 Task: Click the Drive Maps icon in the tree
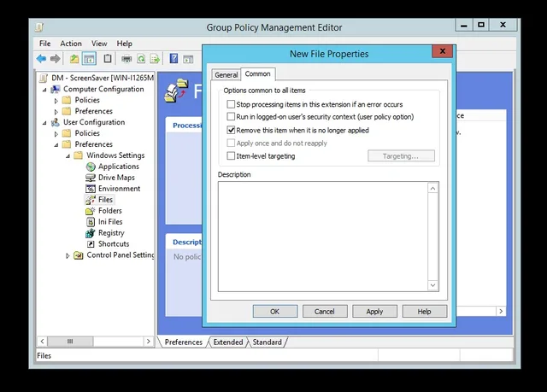91,178
